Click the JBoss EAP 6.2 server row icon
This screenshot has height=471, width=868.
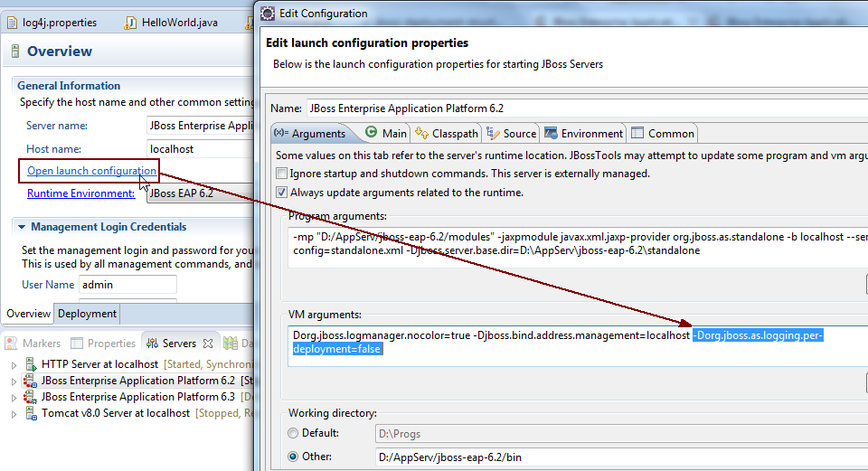(31, 381)
